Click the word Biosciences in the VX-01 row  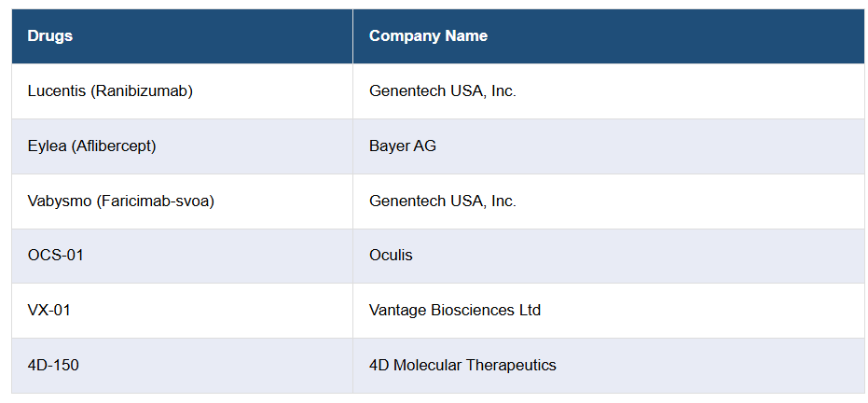click(x=472, y=311)
